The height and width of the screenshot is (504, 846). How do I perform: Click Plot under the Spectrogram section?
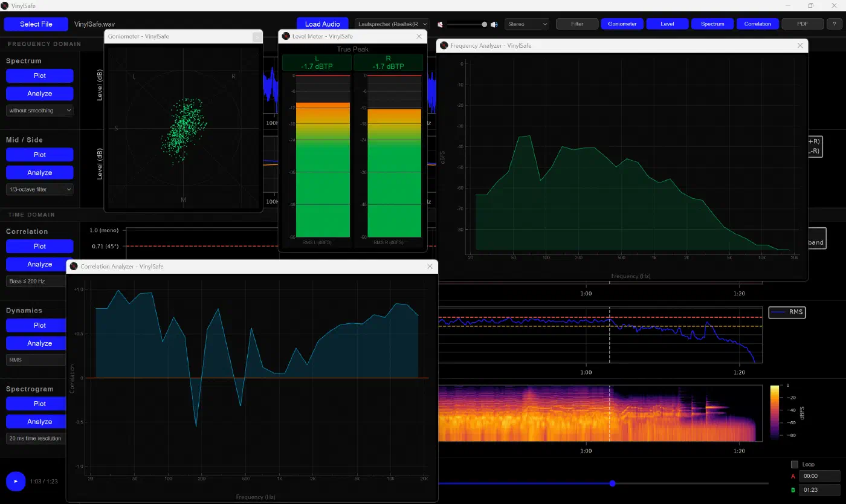pos(36,404)
